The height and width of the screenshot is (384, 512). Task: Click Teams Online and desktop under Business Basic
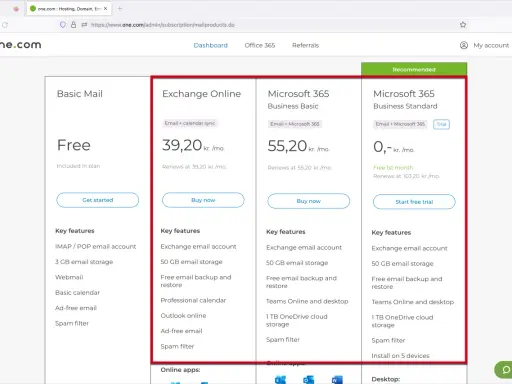(307, 301)
